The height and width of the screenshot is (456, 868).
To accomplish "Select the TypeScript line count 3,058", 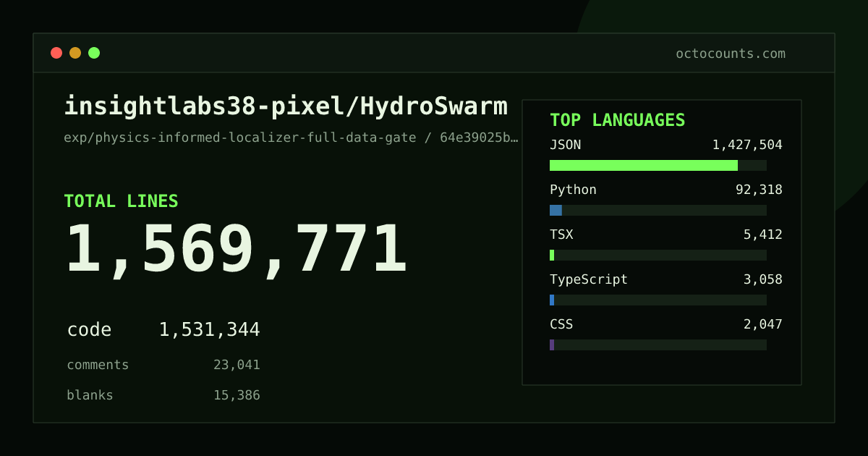I will coord(763,279).
